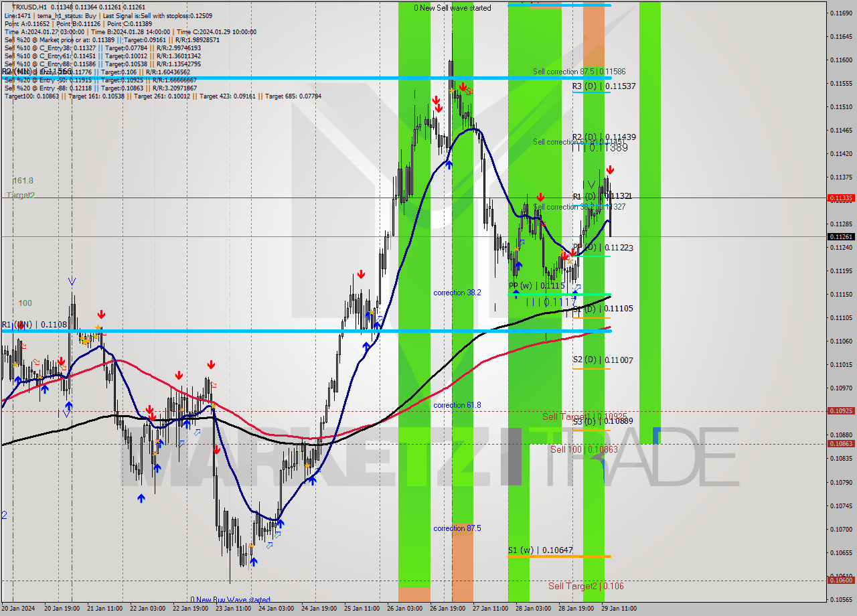Select the '28 Jan 03:00' time axis label
Image resolution: width=857 pixels, height=616 pixels.
coord(533,609)
